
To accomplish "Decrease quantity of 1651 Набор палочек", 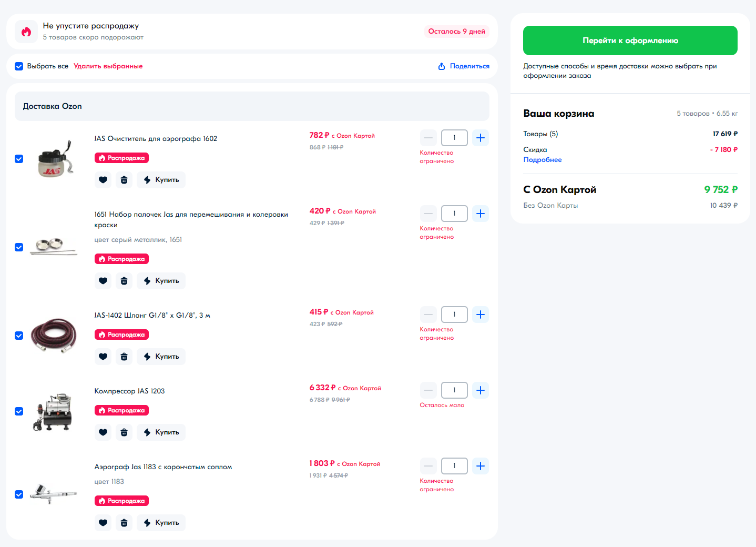I will [x=428, y=214].
